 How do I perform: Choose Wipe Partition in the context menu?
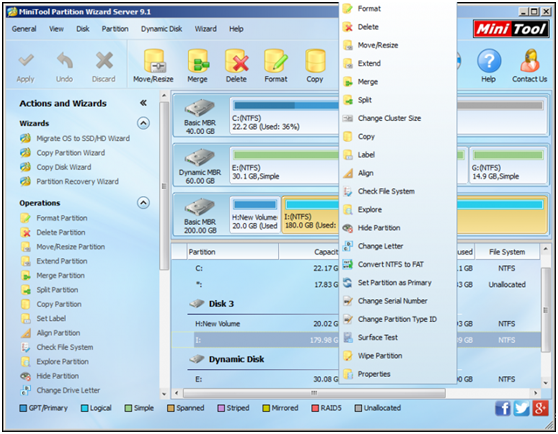pos(398,356)
